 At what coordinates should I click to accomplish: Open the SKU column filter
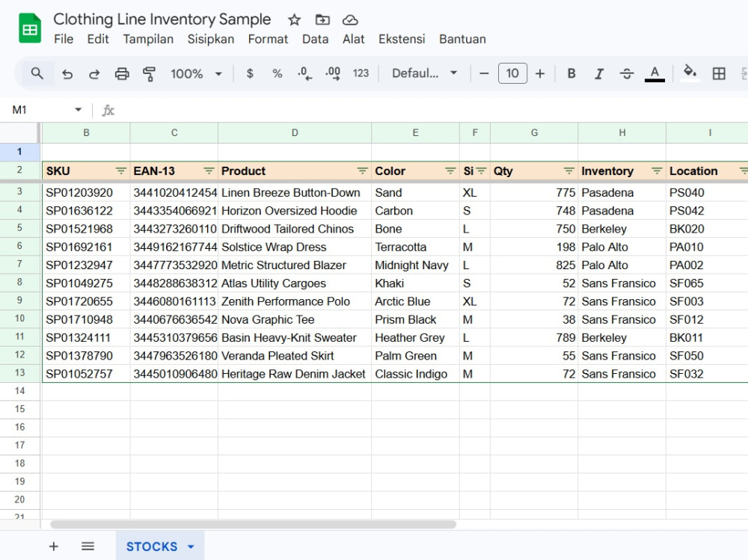(120, 170)
